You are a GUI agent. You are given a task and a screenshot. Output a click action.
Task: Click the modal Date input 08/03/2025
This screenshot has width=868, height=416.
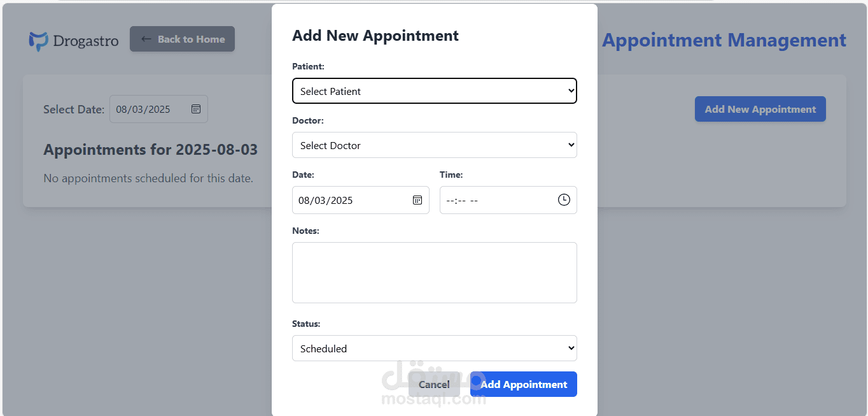click(361, 200)
